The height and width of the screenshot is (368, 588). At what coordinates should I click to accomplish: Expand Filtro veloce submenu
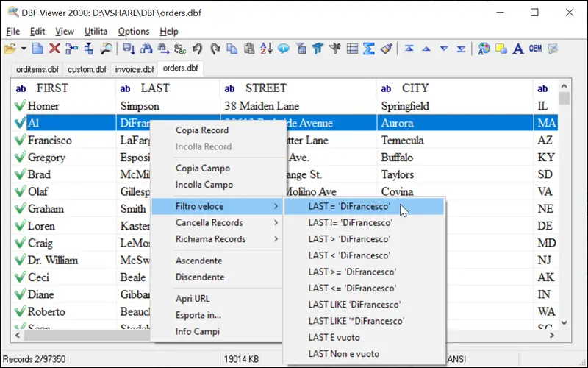217,206
